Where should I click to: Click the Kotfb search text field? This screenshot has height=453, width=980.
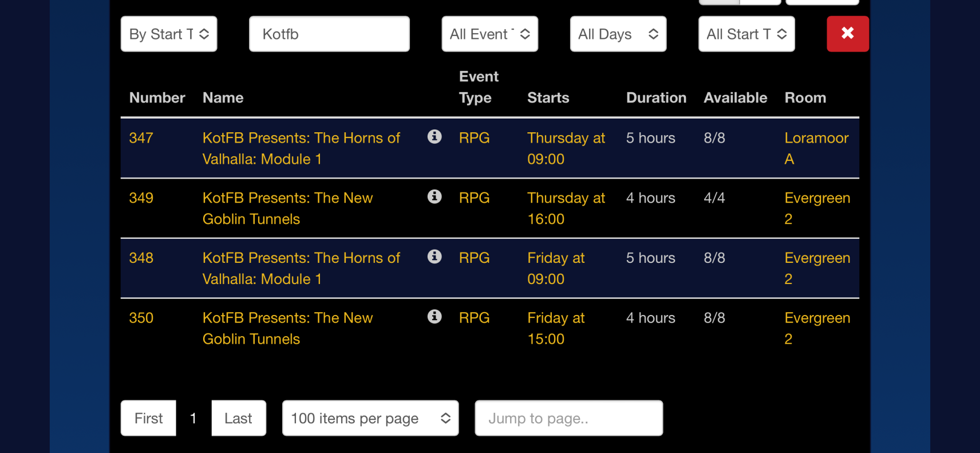329,34
